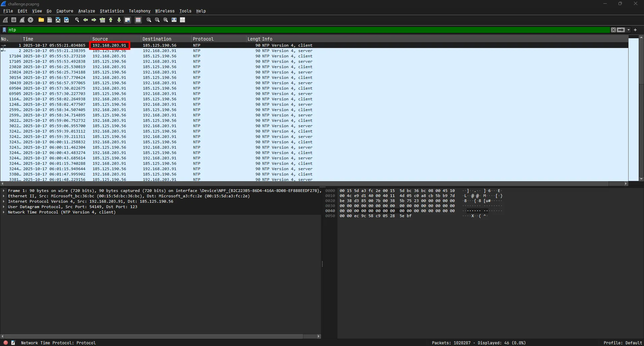Jump to the first packet with up arrow
This screenshot has height=346, width=644.
coord(111,20)
